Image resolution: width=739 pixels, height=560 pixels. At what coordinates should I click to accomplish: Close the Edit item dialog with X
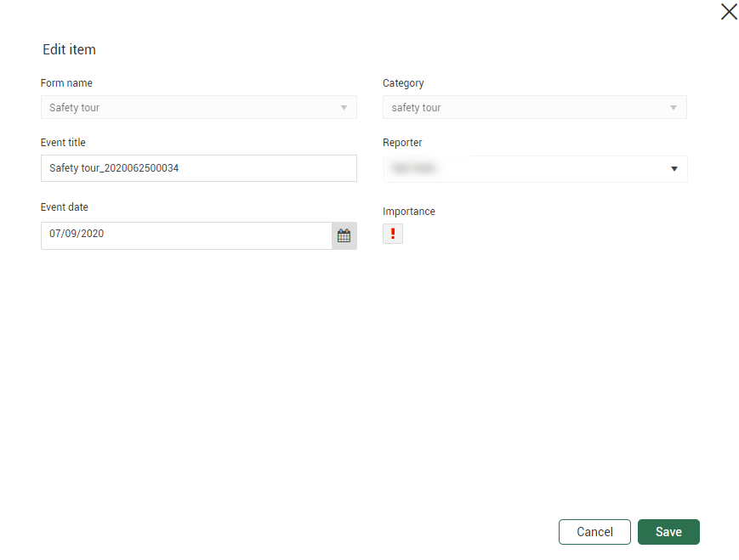[729, 12]
